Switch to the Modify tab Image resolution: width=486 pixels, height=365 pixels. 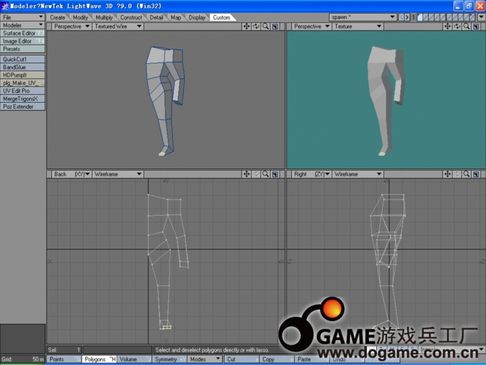(80, 17)
